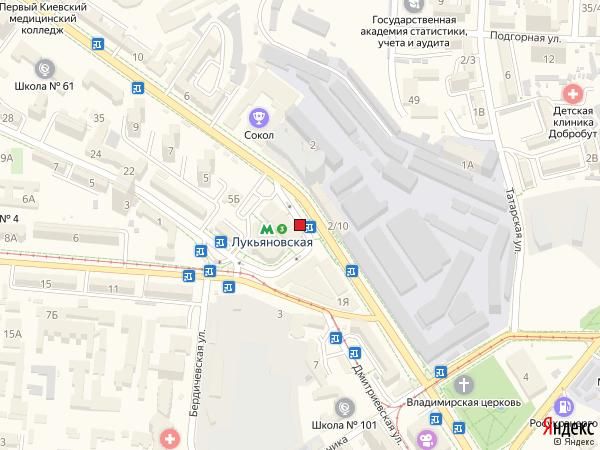Select the Подгорная ул. street label

pyautogui.click(x=525, y=38)
